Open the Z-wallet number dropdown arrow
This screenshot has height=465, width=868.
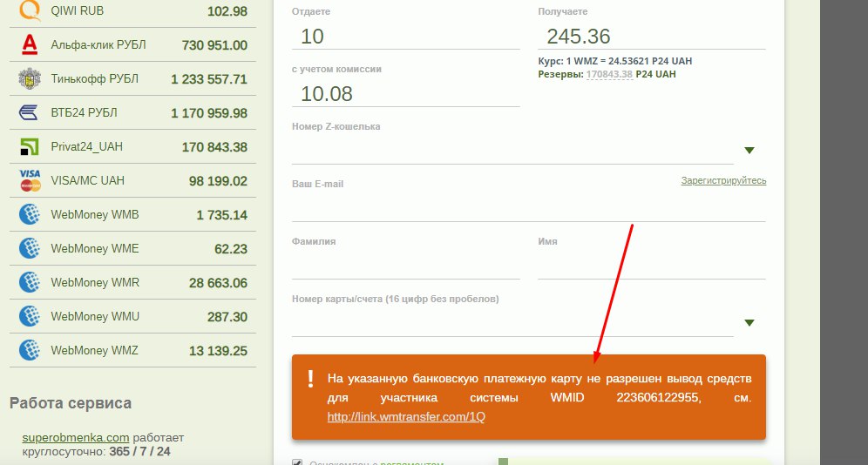point(749,151)
